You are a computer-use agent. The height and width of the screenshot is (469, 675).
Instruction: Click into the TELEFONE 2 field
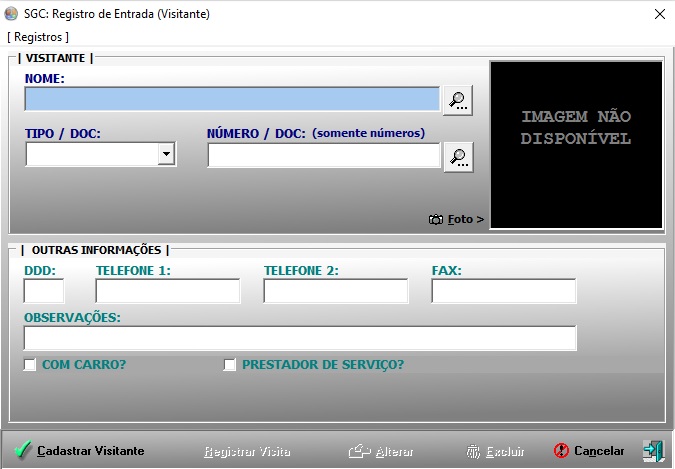(336, 291)
